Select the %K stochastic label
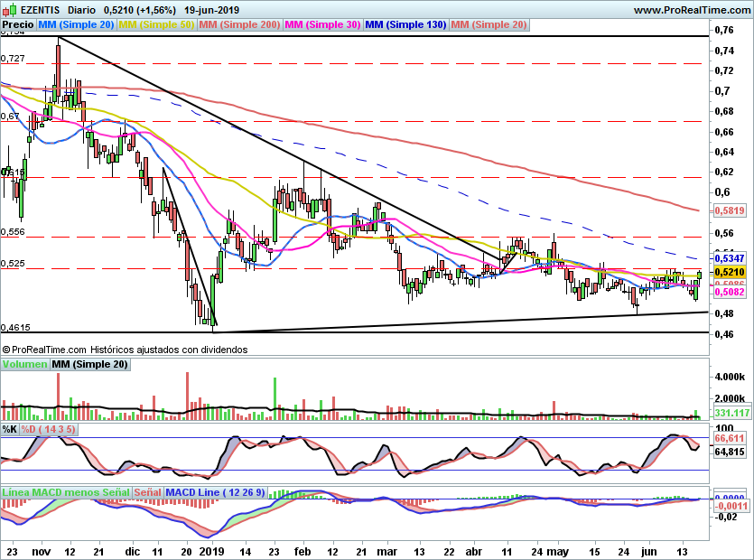This screenshot has height=560, width=754. click(x=10, y=429)
